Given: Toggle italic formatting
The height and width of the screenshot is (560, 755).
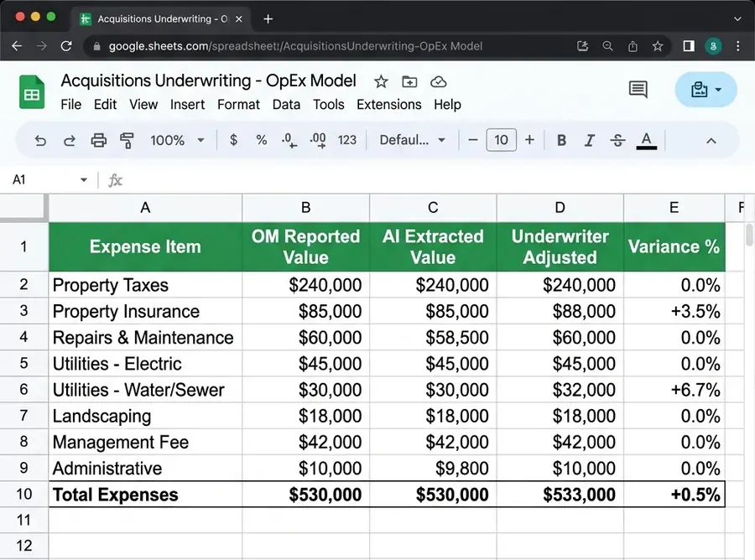Looking at the screenshot, I should (x=589, y=141).
